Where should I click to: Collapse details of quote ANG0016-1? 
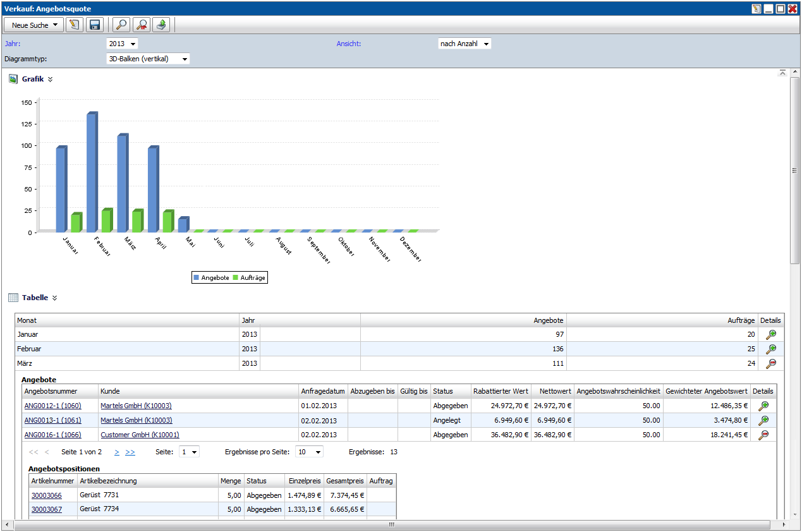[x=763, y=435]
